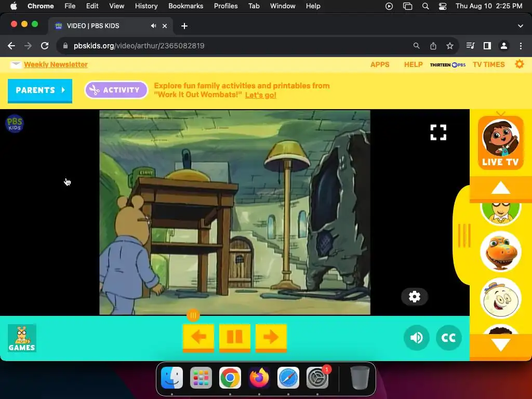The height and width of the screenshot is (399, 532).
Task: Open site settings orange gear
Action: click(x=519, y=64)
